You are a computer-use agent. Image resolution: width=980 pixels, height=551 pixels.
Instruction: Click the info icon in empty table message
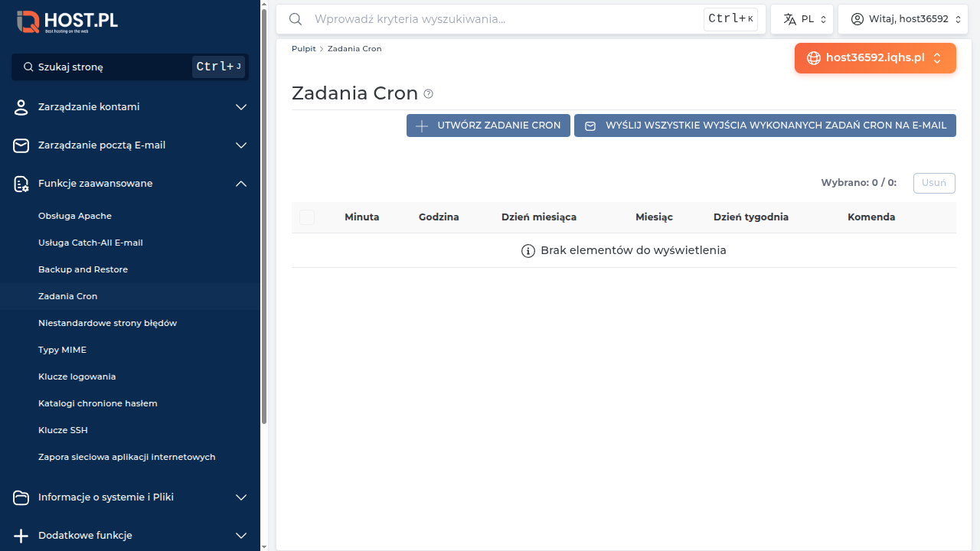pos(528,251)
